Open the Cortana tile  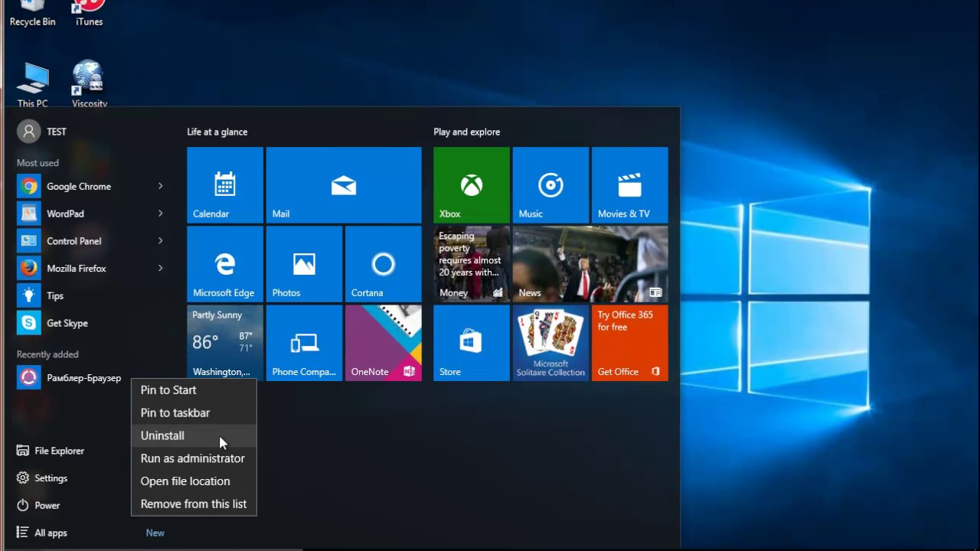pos(384,264)
